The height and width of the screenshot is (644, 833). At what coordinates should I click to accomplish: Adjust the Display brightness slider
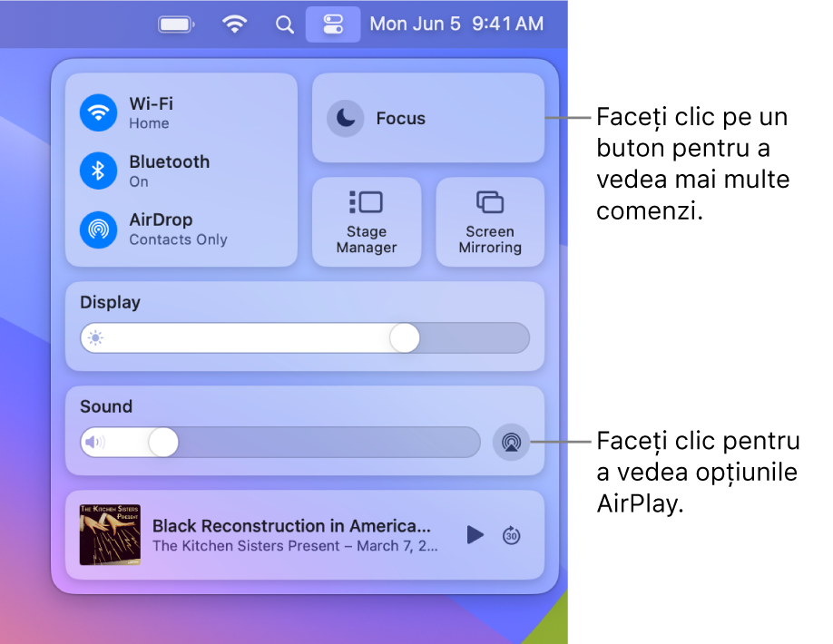point(405,337)
